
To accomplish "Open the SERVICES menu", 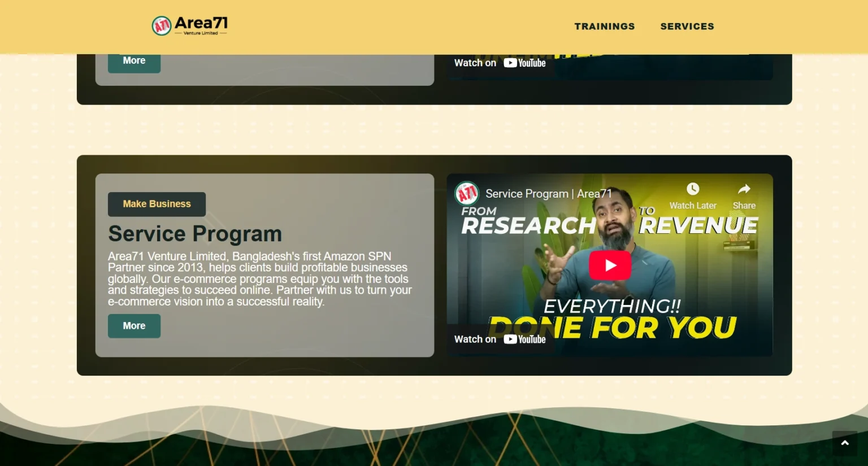I will [x=687, y=27].
